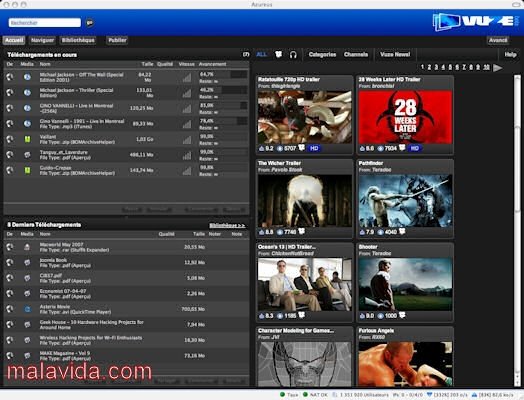Screen dimensions: 524x400
Task: Click the green zip icon for Vaillant
Action: (27, 139)
